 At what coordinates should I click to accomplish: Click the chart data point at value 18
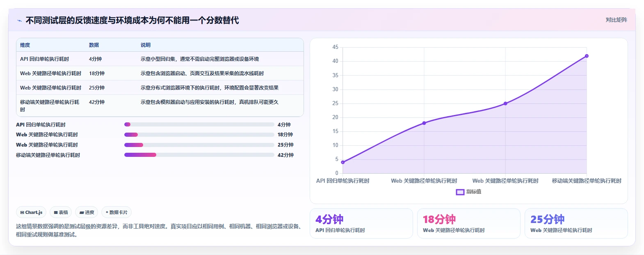coord(424,123)
